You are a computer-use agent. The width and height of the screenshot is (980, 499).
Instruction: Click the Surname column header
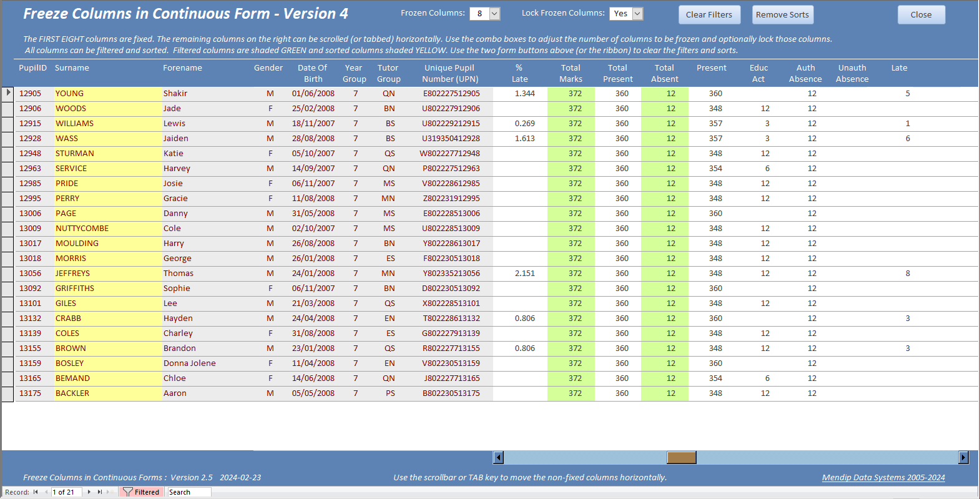point(72,68)
